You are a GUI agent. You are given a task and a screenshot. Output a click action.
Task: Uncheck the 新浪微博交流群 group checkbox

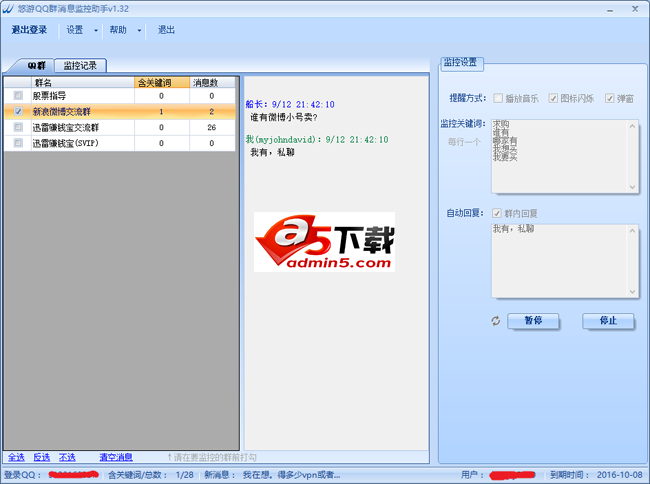point(18,111)
